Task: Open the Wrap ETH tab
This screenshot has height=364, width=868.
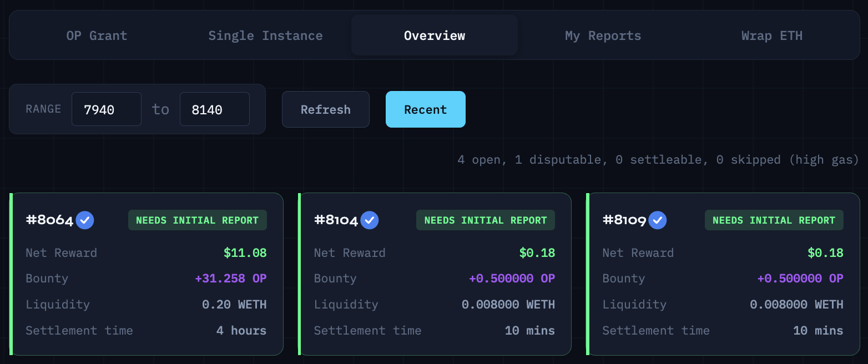Action: click(x=771, y=36)
